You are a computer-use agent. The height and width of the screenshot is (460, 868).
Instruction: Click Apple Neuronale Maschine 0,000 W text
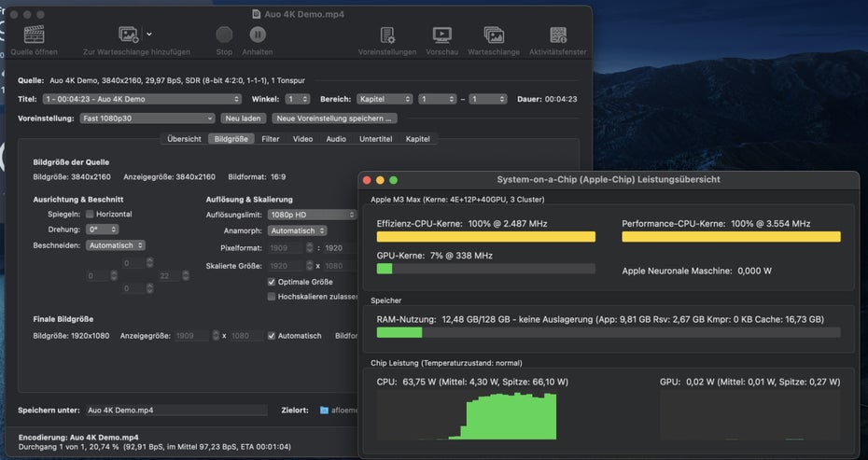pos(697,271)
